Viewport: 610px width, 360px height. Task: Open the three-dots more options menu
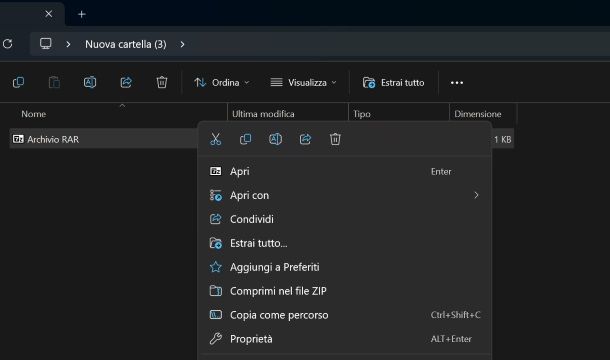click(457, 83)
